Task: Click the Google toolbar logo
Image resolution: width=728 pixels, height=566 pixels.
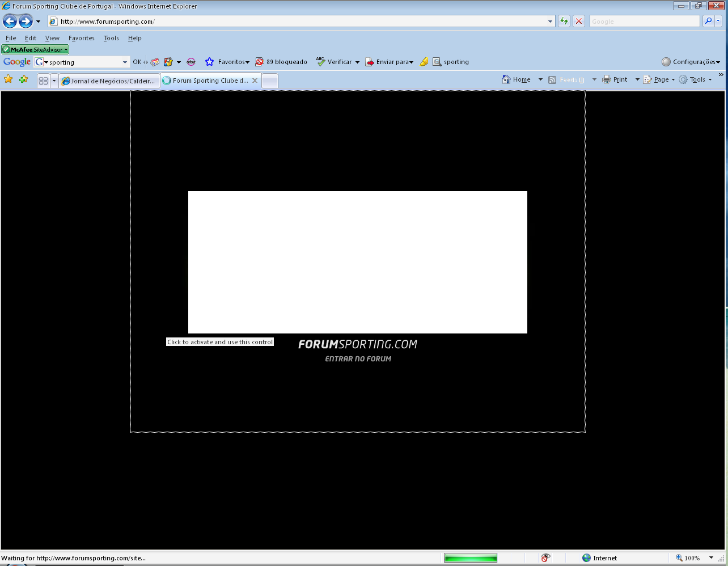Action: (17, 62)
